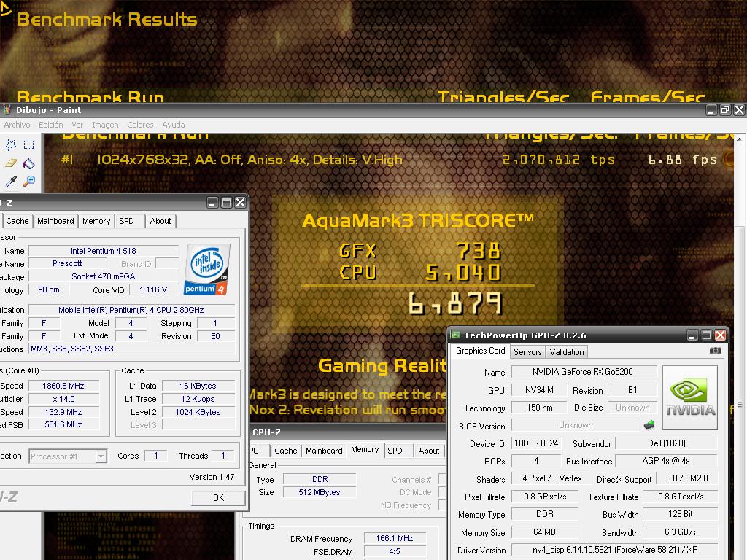The width and height of the screenshot is (747, 560).
Task: Close the TechPowerUp GPU-Z window
Action: (x=720, y=335)
